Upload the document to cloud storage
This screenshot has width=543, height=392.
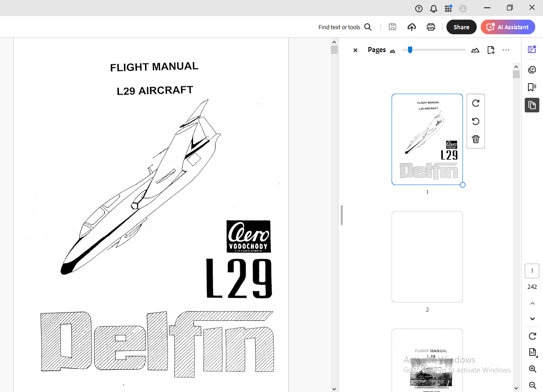[x=412, y=27]
